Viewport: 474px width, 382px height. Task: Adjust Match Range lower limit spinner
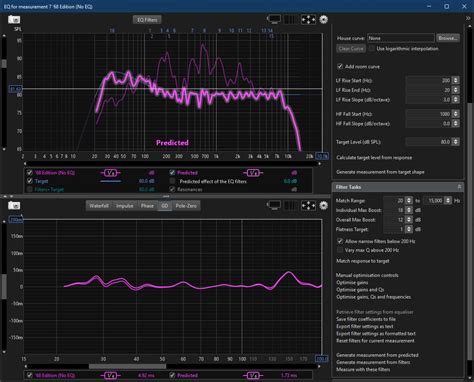pos(409,201)
